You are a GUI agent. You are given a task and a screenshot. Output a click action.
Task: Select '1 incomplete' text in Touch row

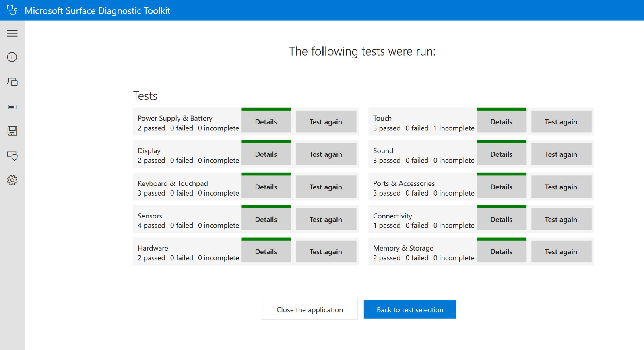click(454, 128)
